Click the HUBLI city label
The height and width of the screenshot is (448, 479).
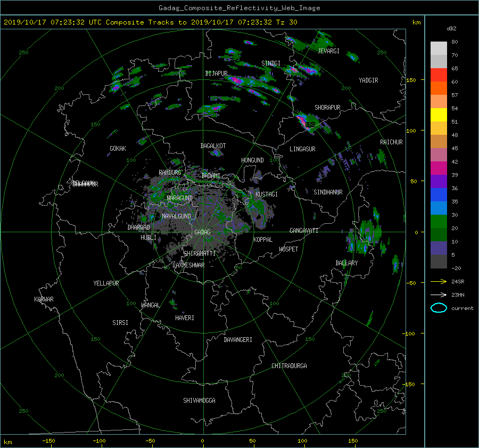pyautogui.click(x=148, y=238)
